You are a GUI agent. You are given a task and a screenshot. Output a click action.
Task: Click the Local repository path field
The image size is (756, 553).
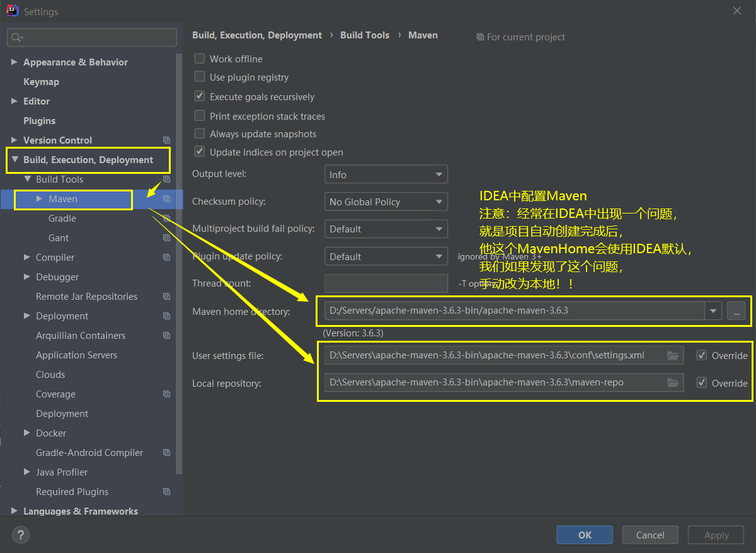tap(504, 383)
